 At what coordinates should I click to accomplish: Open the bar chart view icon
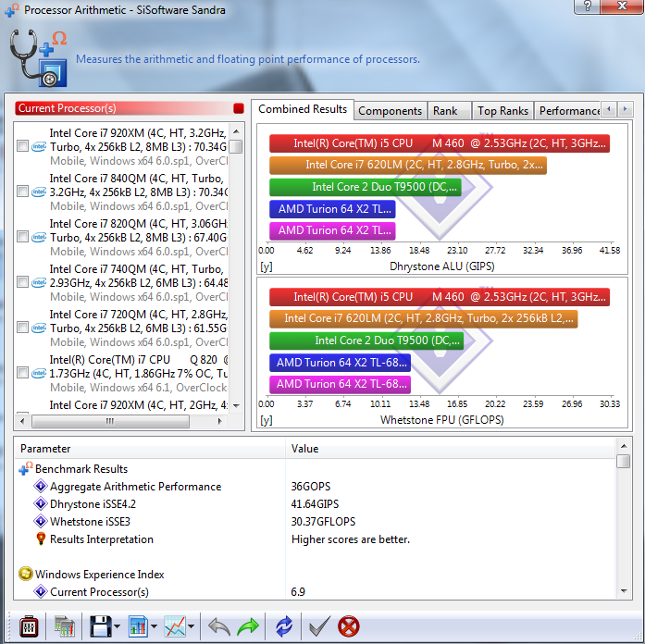[138, 626]
